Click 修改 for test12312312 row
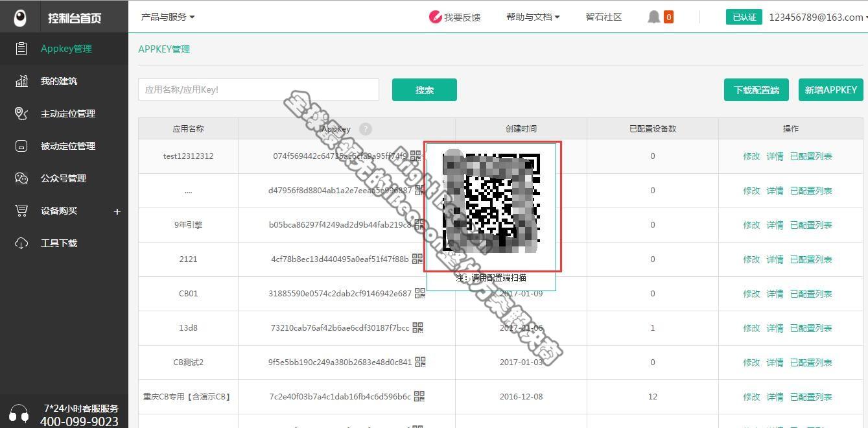This screenshot has height=428, width=868. tap(751, 156)
